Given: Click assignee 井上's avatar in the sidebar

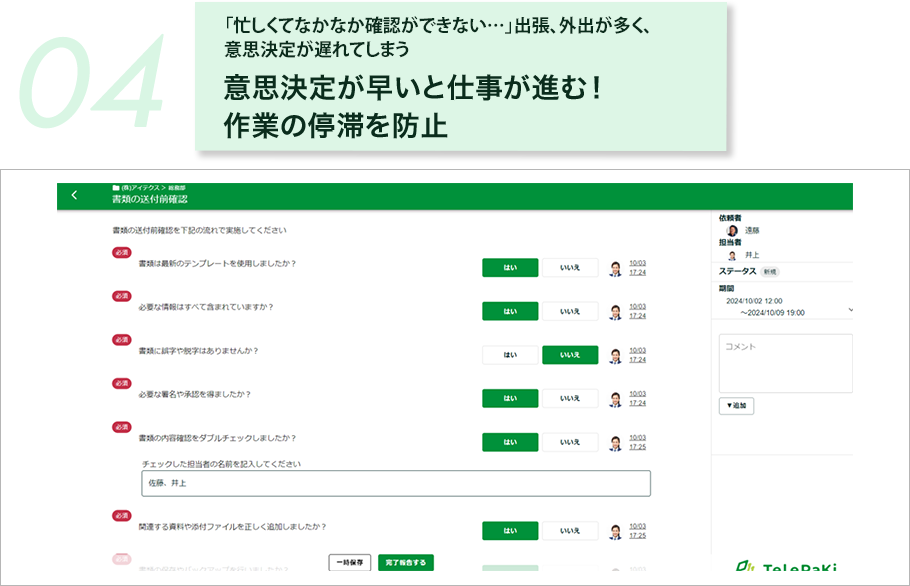Looking at the screenshot, I should click(x=732, y=255).
